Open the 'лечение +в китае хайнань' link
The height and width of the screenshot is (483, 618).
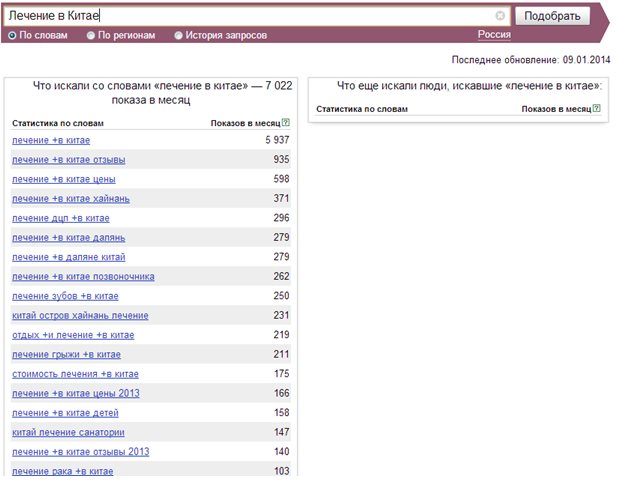(71, 199)
